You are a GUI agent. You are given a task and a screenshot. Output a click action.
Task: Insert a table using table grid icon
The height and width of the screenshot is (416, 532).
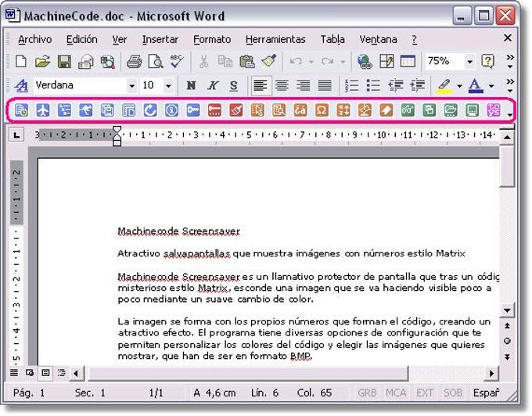(408, 62)
